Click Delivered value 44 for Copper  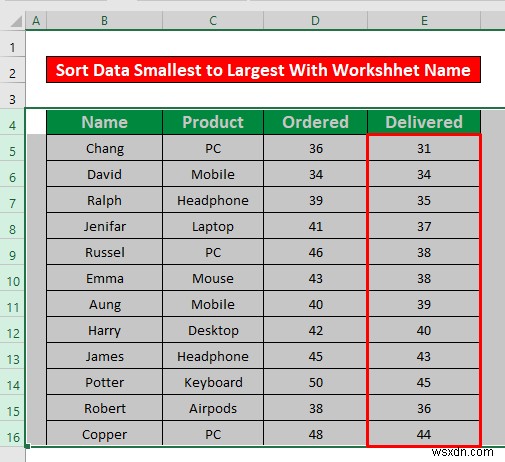[424, 434]
